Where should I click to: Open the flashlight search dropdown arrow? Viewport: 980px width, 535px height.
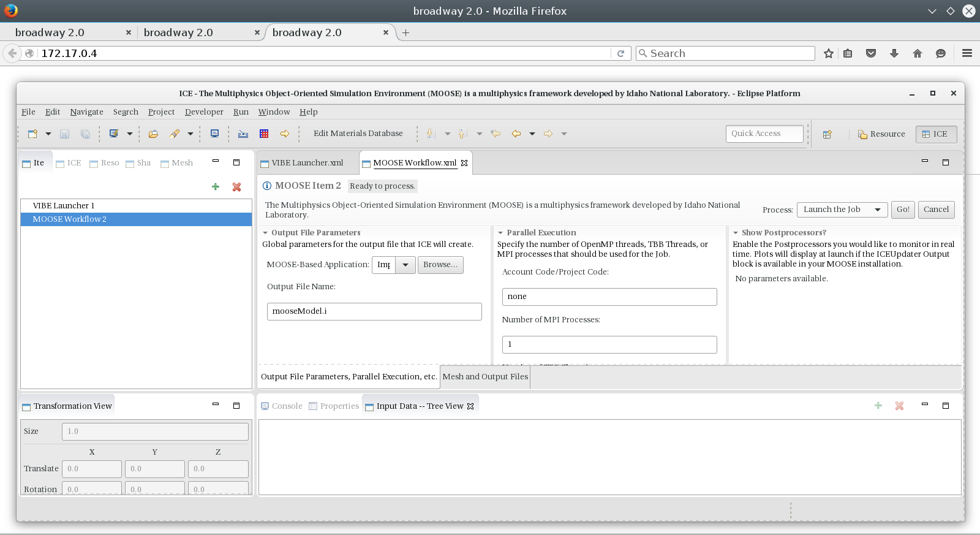[190, 134]
